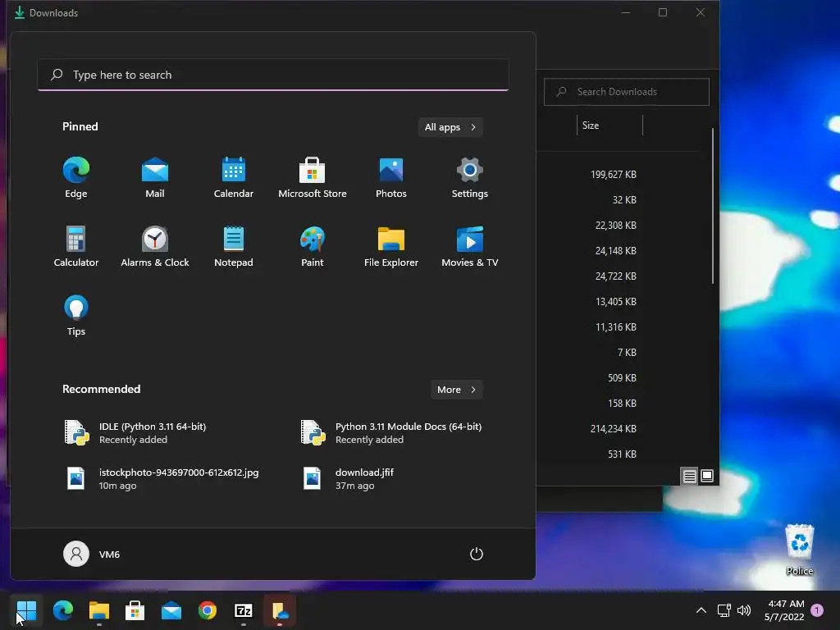This screenshot has width=840, height=630.
Task: Select the 11,316 KB size row
Action: [616, 327]
